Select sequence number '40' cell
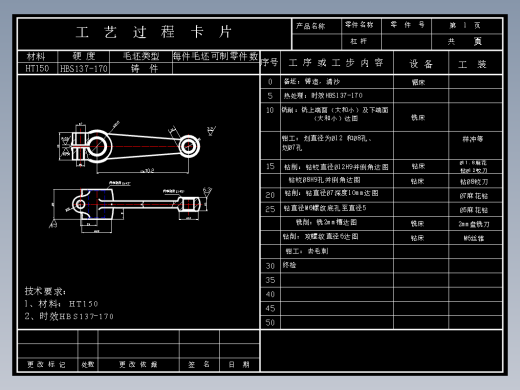Image resolution: width=520 pixels, height=390 pixels. click(270, 294)
